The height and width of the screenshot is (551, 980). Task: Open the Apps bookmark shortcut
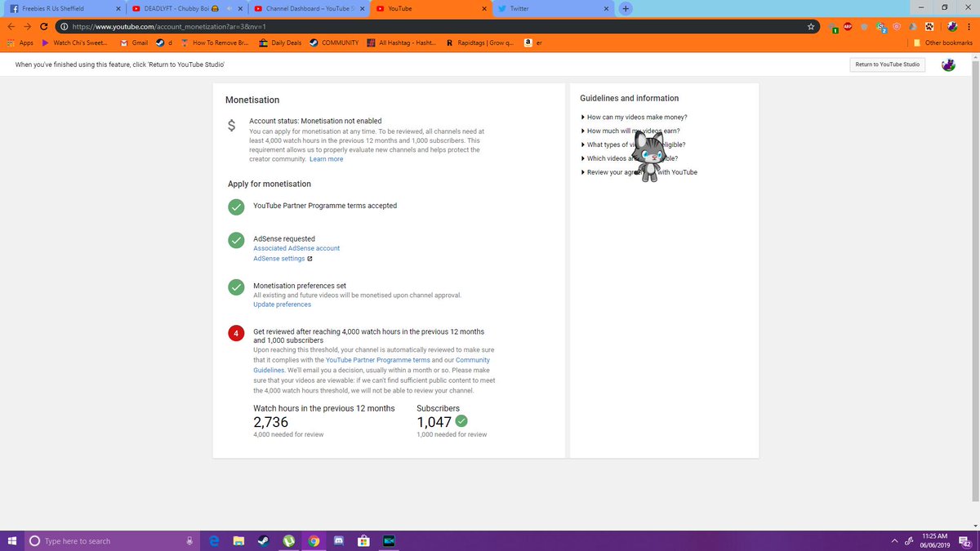point(20,42)
